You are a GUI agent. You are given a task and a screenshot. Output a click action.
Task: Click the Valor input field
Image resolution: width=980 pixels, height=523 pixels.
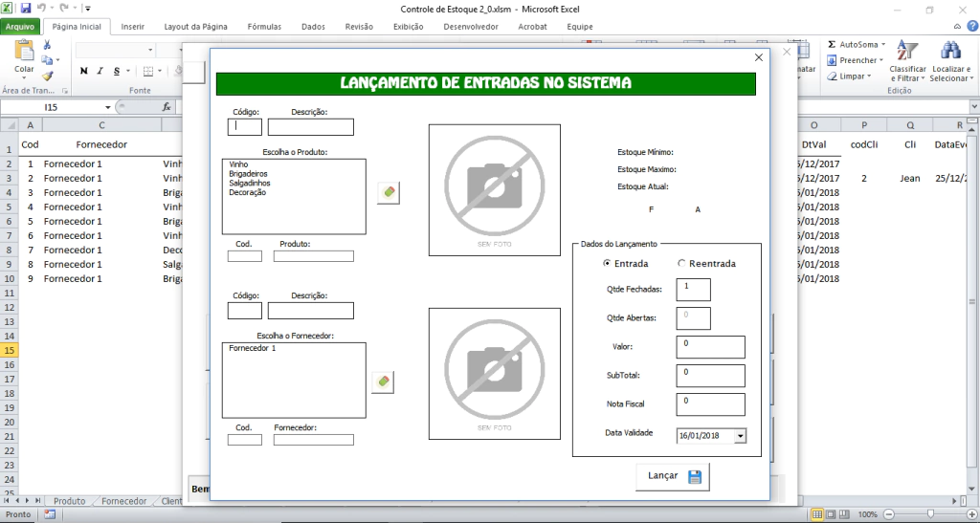(710, 347)
